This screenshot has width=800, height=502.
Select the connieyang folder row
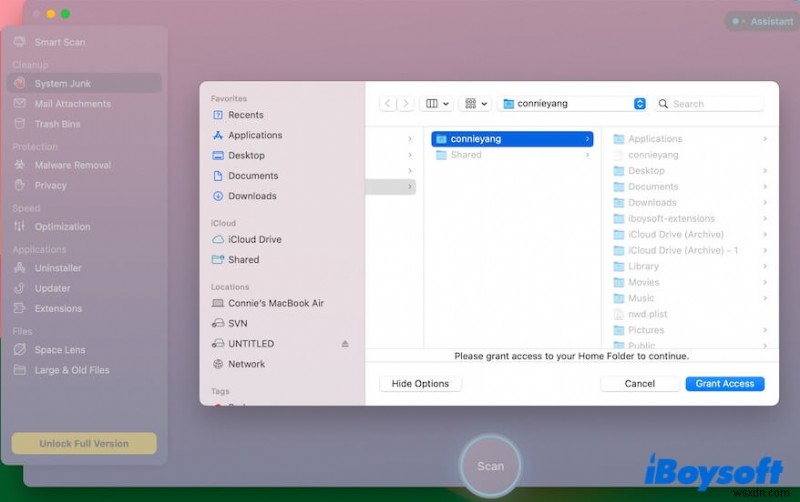pyautogui.click(x=512, y=139)
